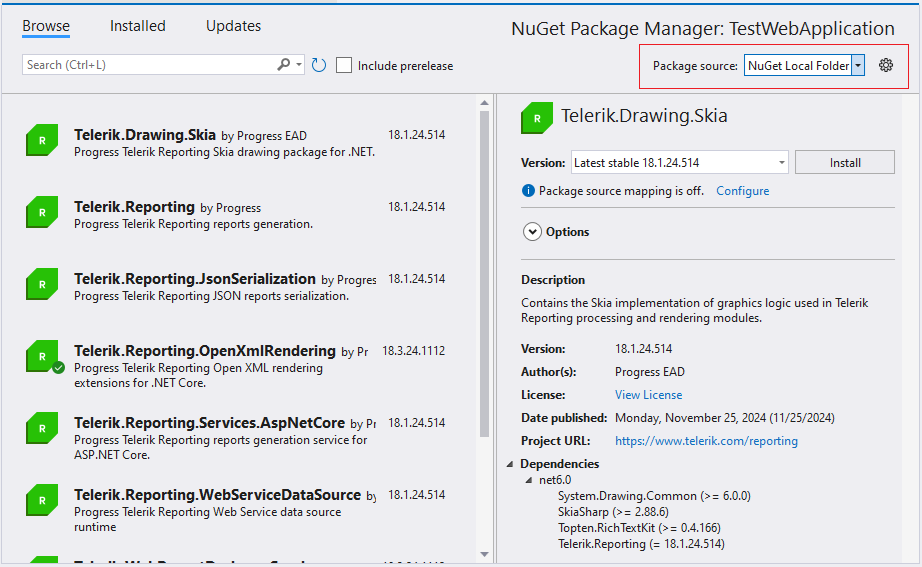Screen dimensions: 922x567
Task: Click the search magnifier icon
Action: [284, 65]
